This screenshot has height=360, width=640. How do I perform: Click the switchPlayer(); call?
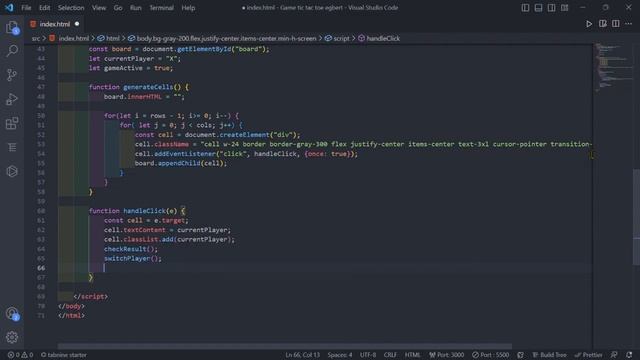[x=133, y=258]
